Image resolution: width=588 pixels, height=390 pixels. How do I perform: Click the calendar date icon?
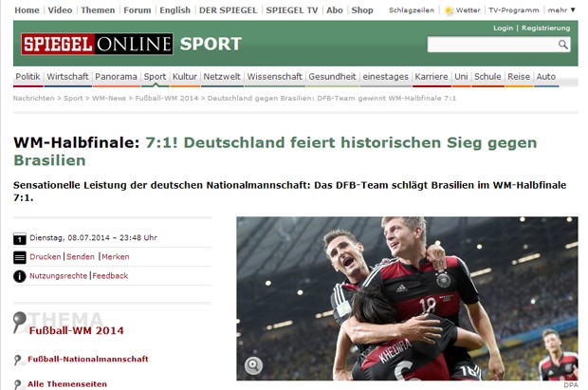click(20, 238)
